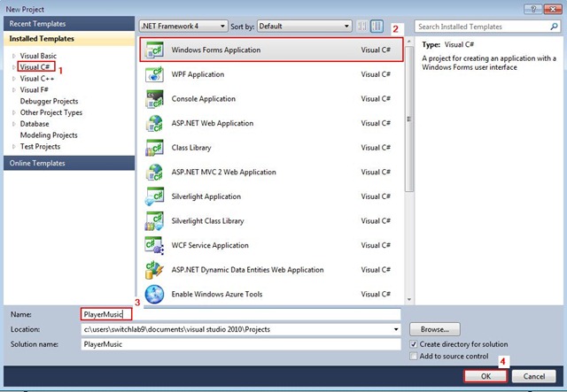Toggle Create directory for solution checkbox

click(x=414, y=344)
